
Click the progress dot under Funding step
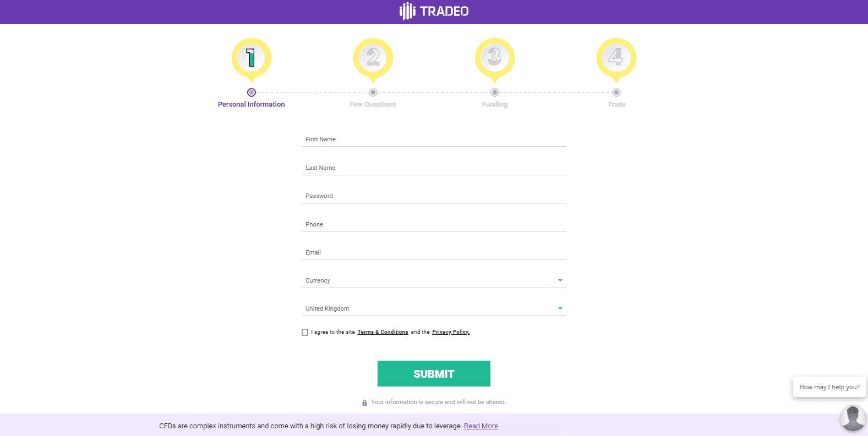[494, 92]
